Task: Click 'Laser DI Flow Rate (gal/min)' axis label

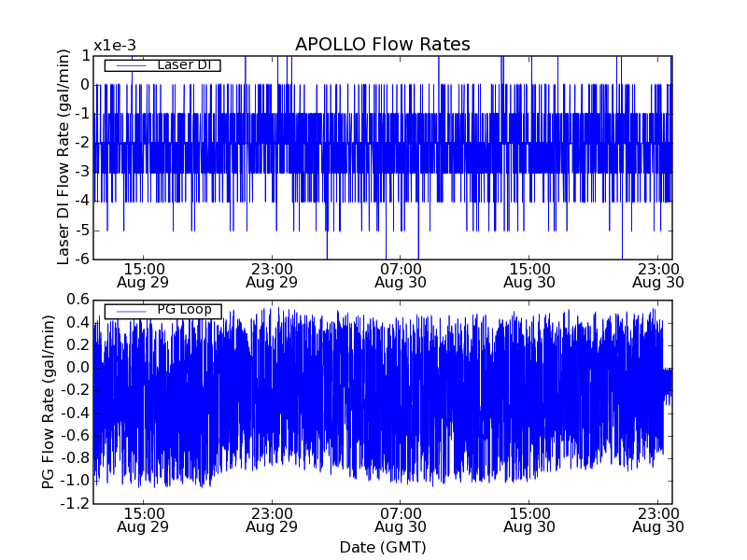Action: click(63, 157)
